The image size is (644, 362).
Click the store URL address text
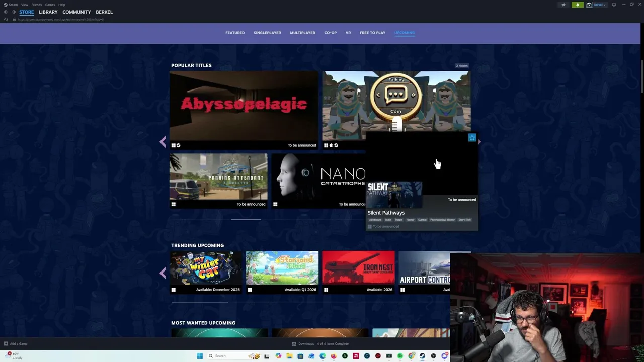[x=60, y=19]
